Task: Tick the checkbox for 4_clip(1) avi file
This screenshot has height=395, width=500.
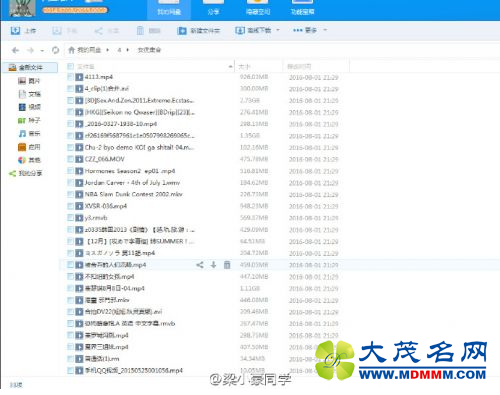Action: (x=70, y=89)
